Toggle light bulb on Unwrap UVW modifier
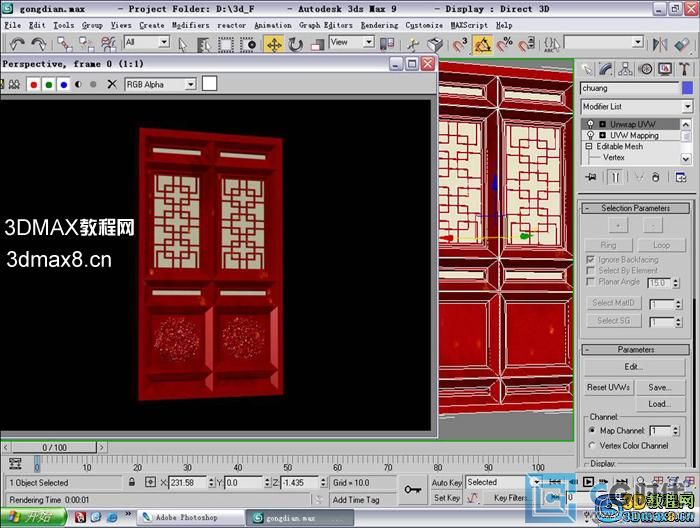 pyautogui.click(x=590, y=124)
